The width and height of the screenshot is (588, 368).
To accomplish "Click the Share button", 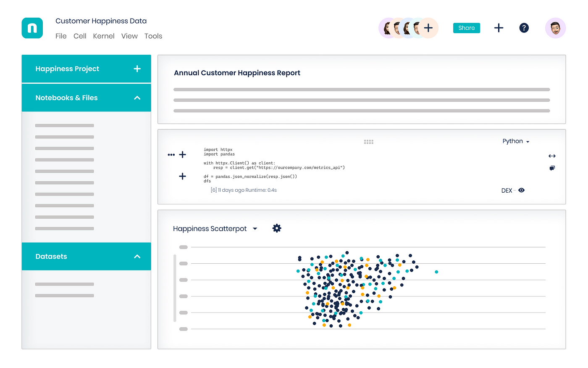I will tap(467, 28).
